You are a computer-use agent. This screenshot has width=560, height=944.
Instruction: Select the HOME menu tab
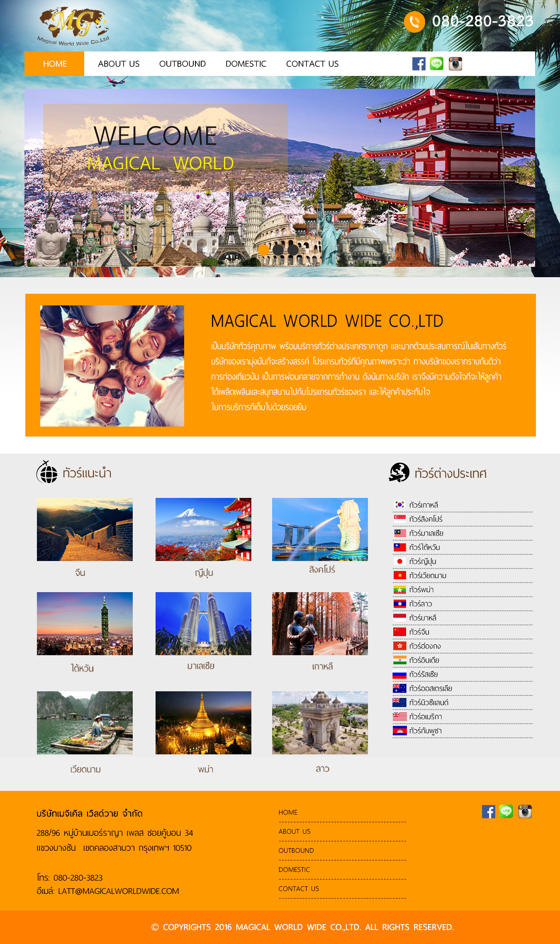pos(55,64)
